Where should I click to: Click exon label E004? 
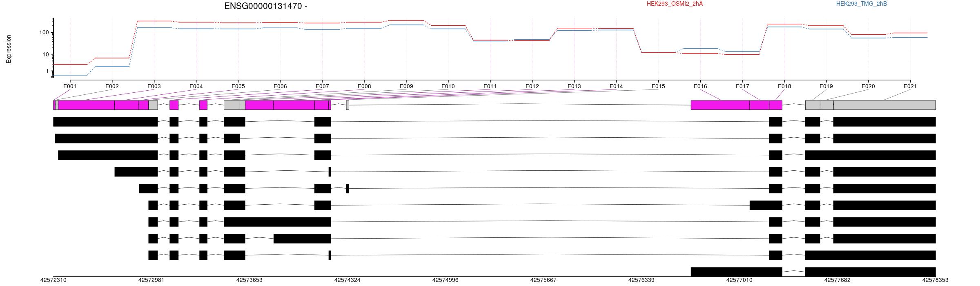196,86
